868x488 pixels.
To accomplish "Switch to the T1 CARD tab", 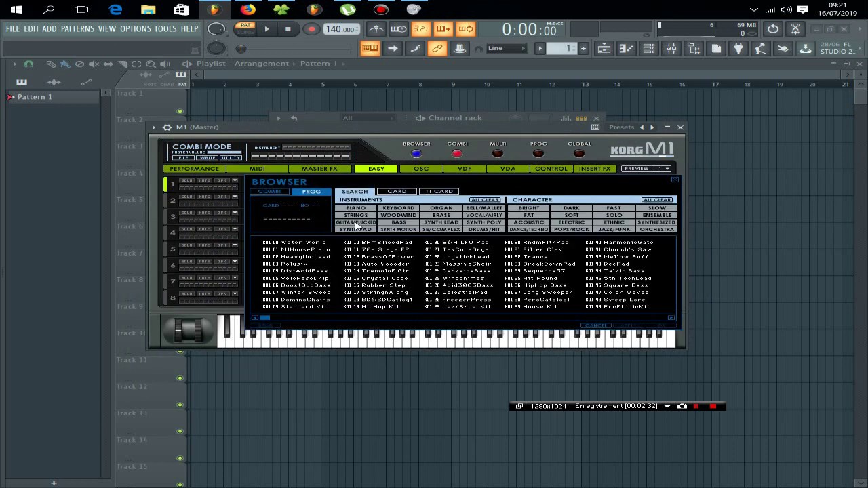I will (439, 192).
